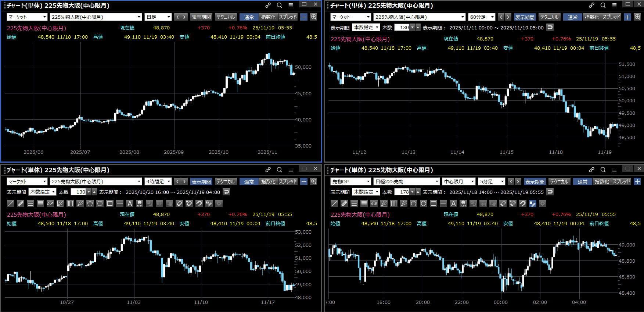
Task: Click テクニカル button in the 4時間足 chart
Action: [226, 181]
